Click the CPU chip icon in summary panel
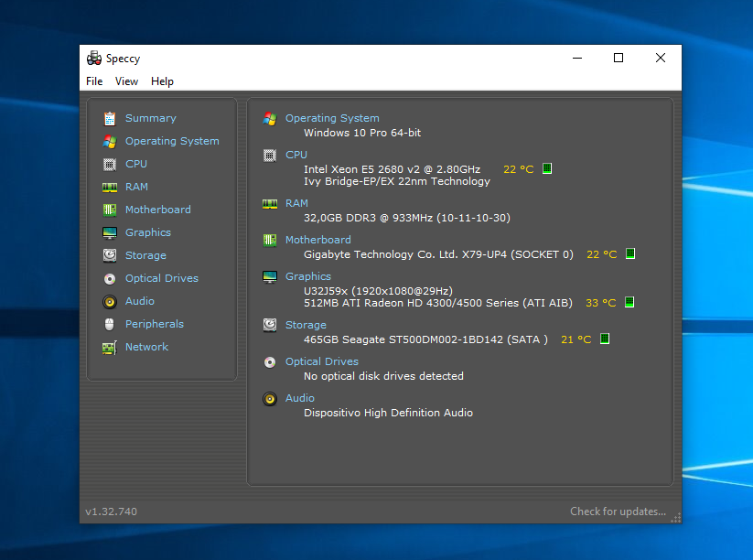 point(270,156)
